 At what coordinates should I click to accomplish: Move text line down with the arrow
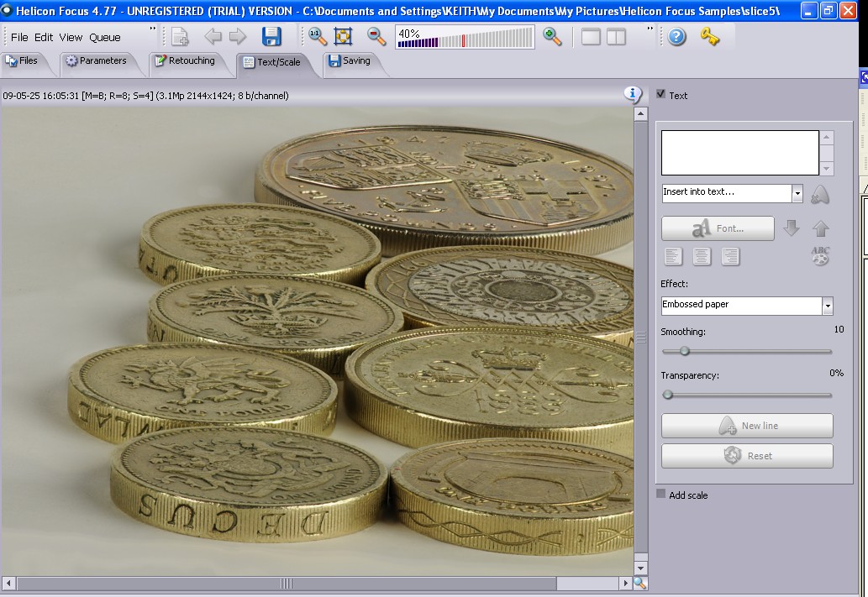pyautogui.click(x=792, y=228)
